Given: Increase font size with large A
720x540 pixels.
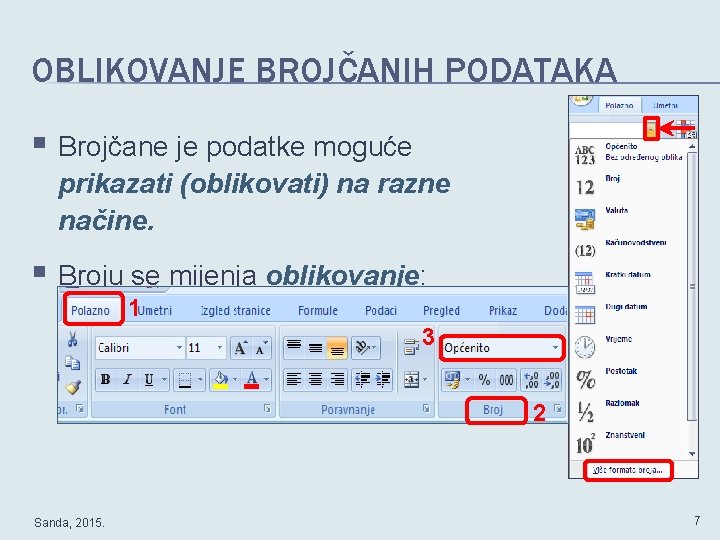Looking at the screenshot, I should tap(241, 348).
